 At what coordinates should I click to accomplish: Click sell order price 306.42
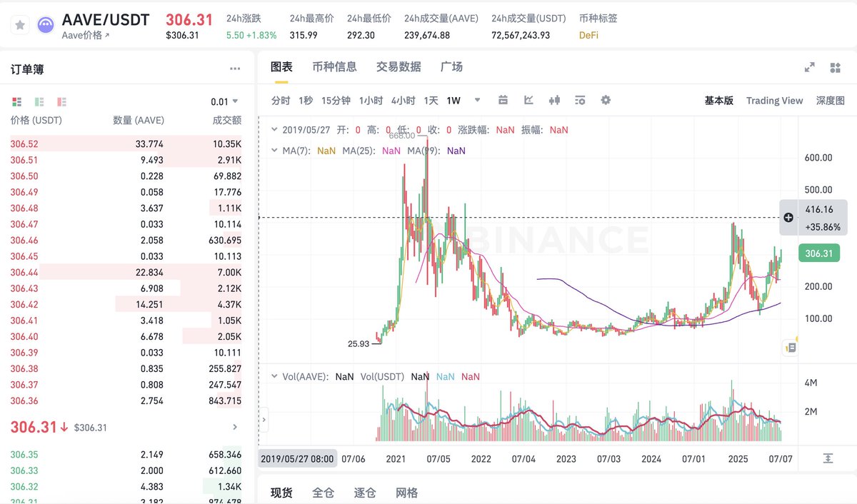(x=24, y=304)
